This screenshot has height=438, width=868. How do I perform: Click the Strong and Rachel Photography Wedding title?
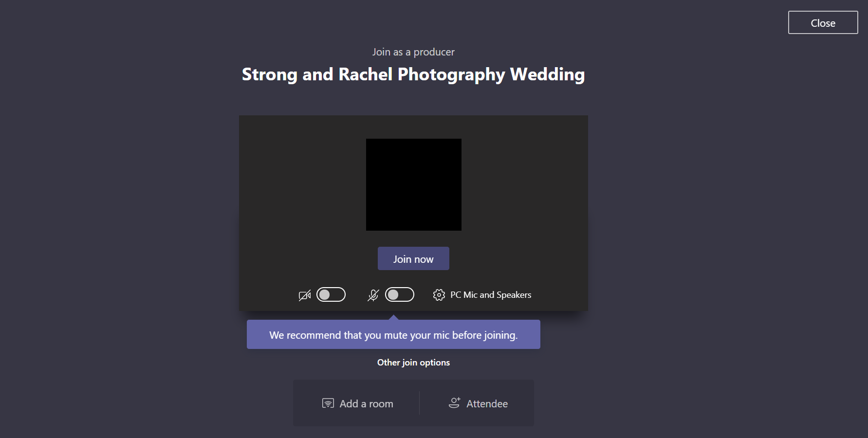pyautogui.click(x=413, y=74)
